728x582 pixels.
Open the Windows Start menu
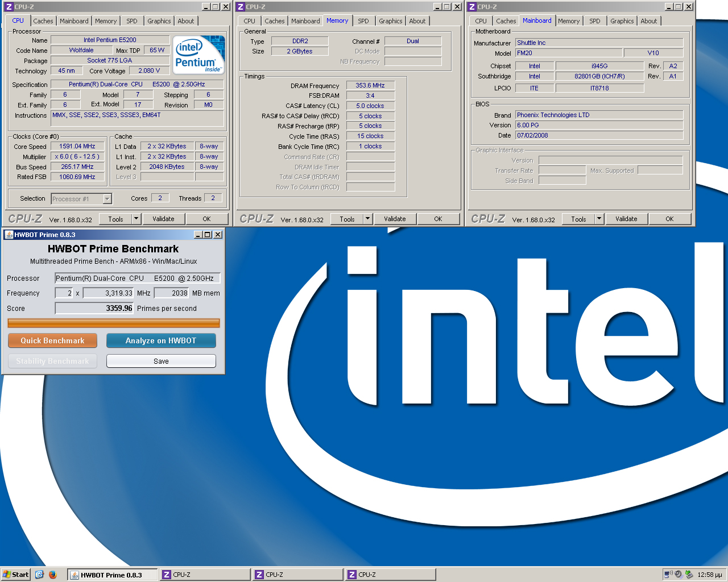coord(15,575)
